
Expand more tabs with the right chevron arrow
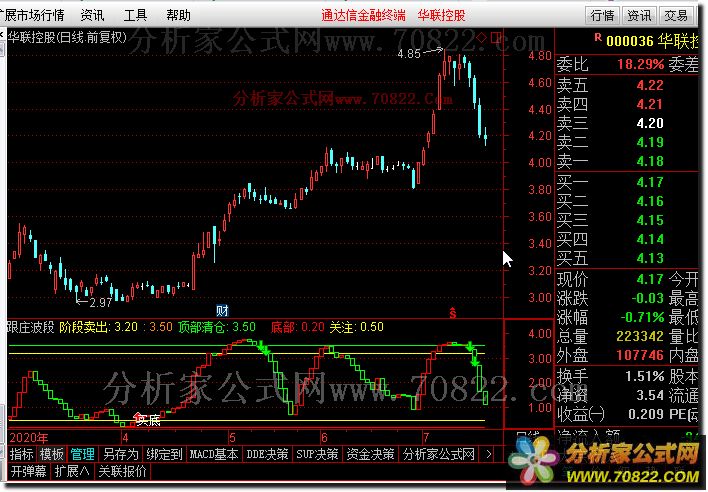[489, 454]
